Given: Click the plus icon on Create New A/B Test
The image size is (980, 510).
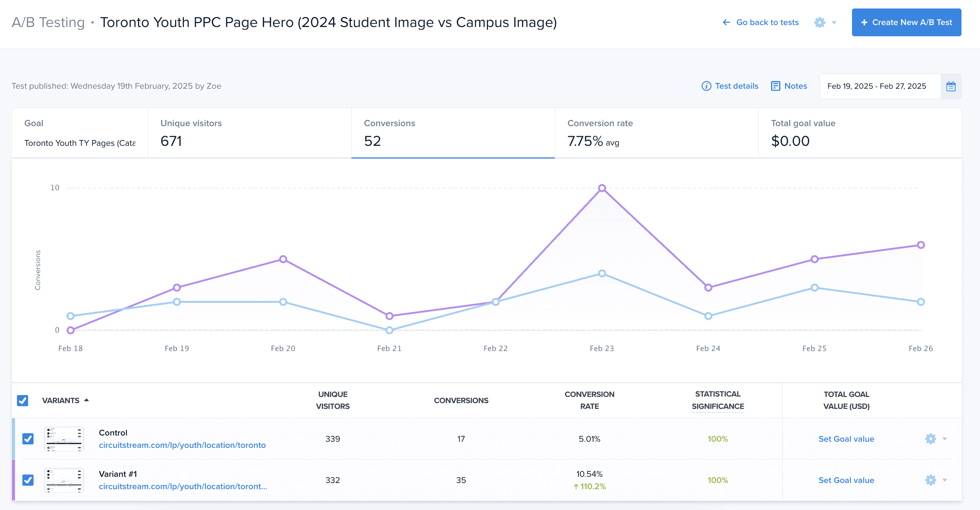Looking at the screenshot, I should 864,22.
